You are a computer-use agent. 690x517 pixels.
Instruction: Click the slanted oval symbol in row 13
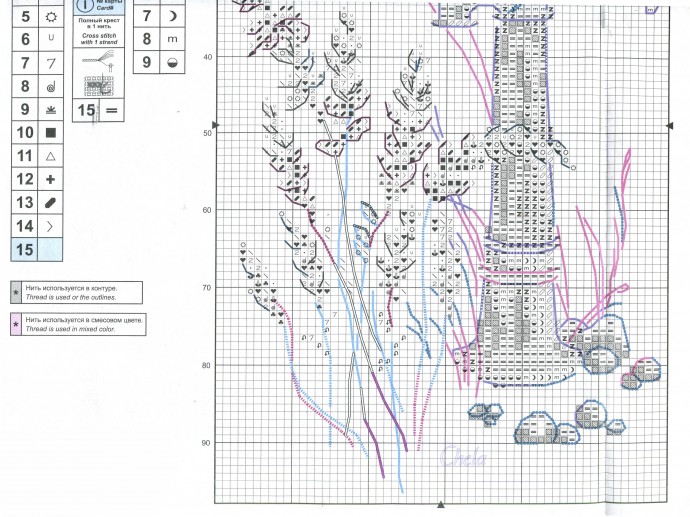(50, 202)
